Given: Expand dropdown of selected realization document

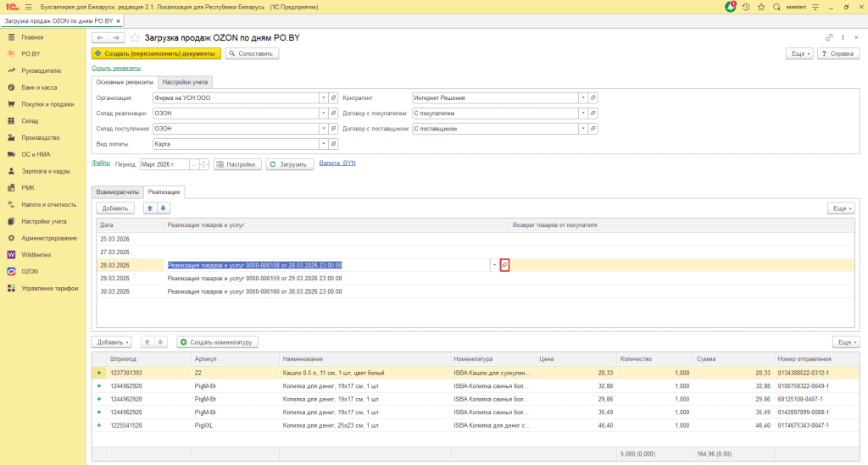Looking at the screenshot, I should click(494, 265).
